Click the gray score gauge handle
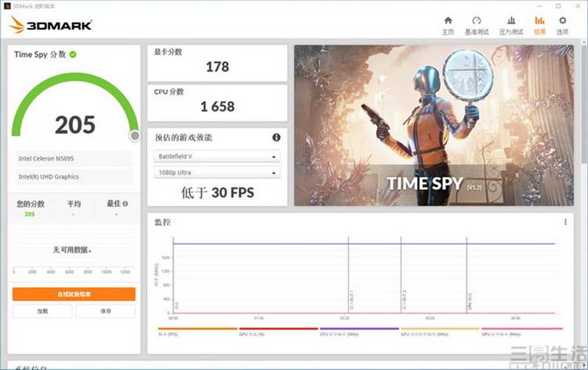Viewport: 588px width, 370px height. (x=135, y=136)
